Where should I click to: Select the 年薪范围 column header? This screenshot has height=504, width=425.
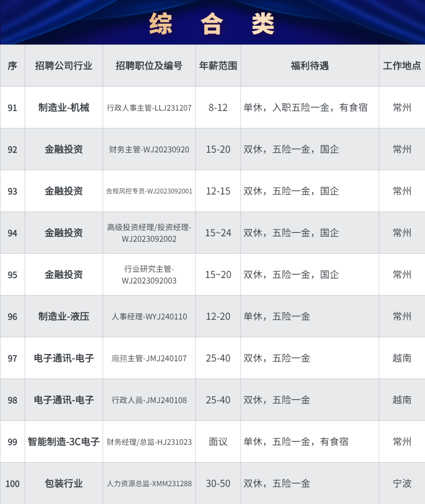pos(218,66)
